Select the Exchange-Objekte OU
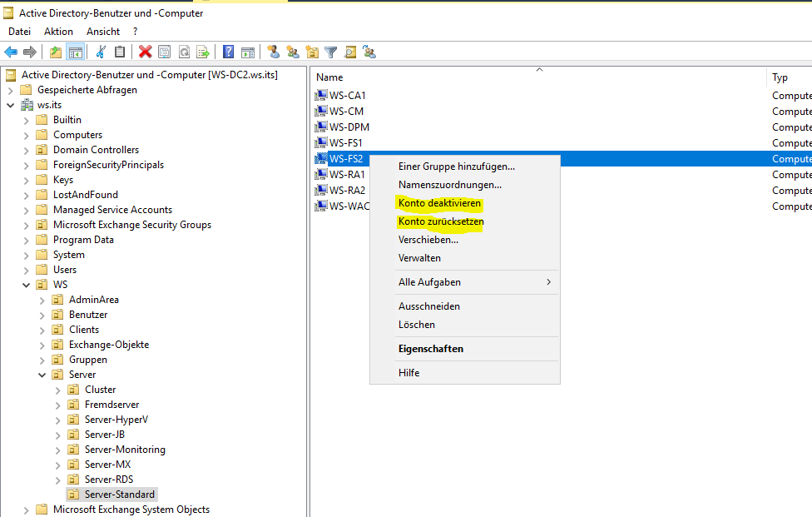Screen dimensions: 812x517 pyautogui.click(x=109, y=345)
